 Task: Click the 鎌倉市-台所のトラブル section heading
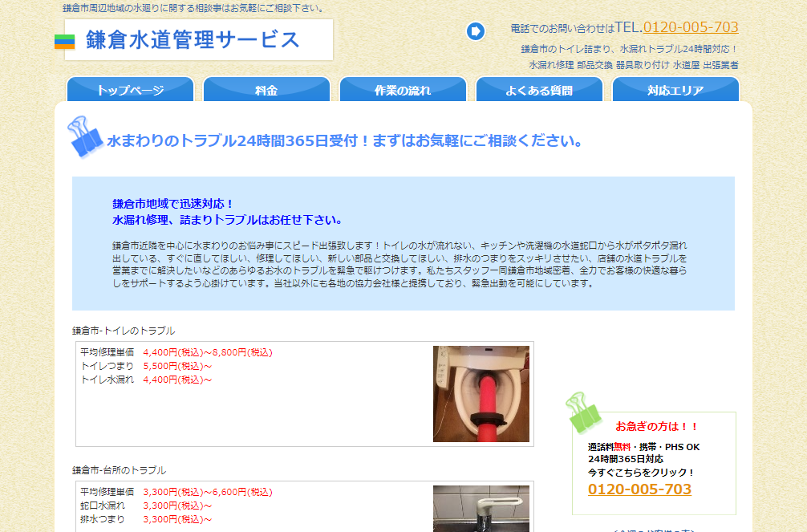pyautogui.click(x=119, y=470)
